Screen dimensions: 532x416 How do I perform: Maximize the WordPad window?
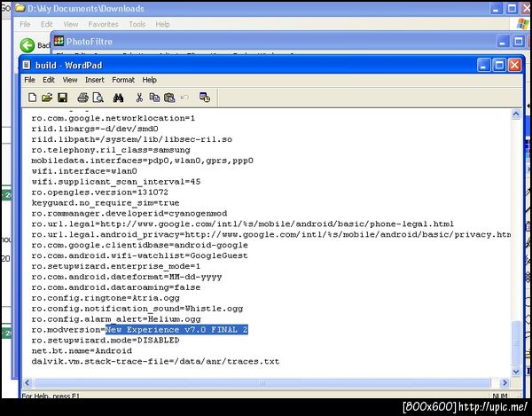coord(499,65)
